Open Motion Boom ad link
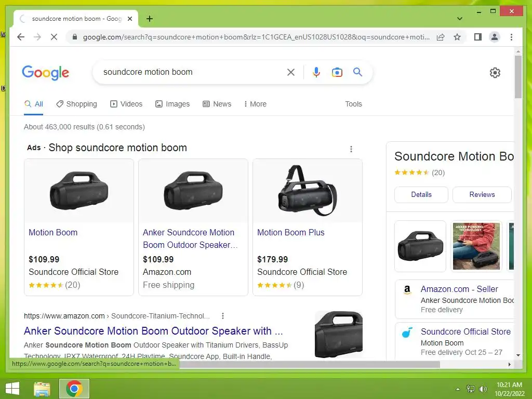The width and height of the screenshot is (532, 399). pyautogui.click(x=53, y=232)
